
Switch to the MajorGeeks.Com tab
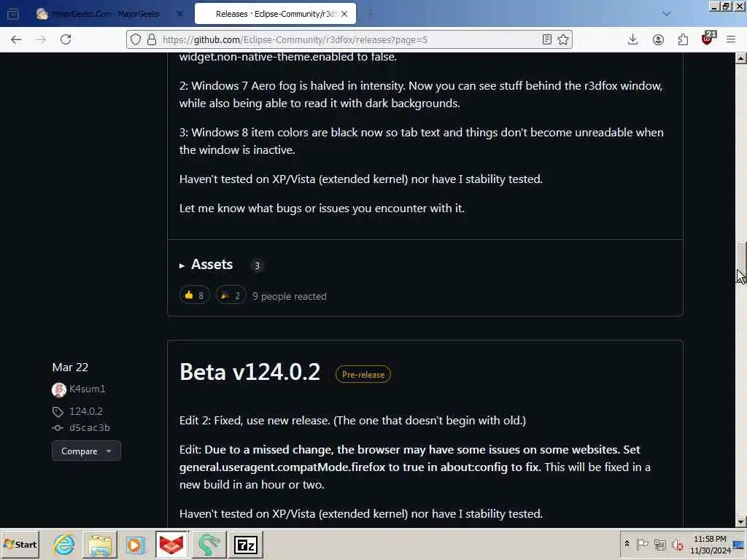click(105, 15)
